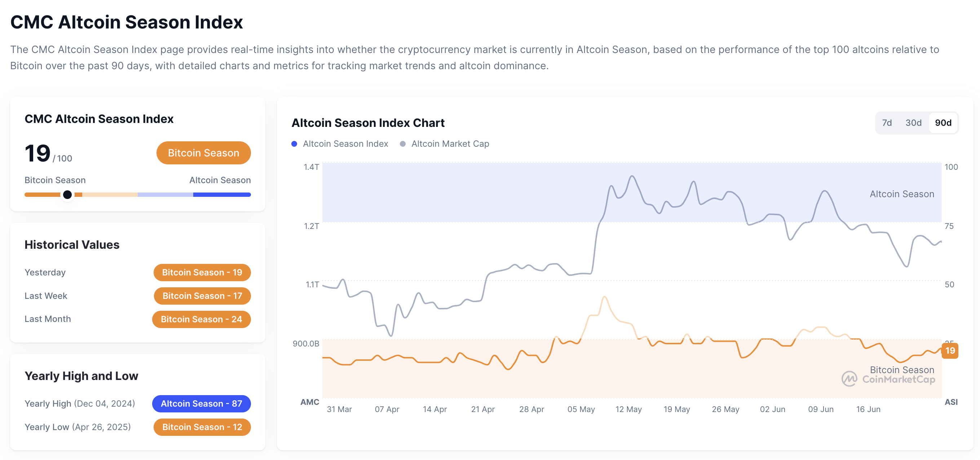Click the Yearly Low Bitcoin Season - 12 badge
The image size is (980, 460).
(x=202, y=427)
